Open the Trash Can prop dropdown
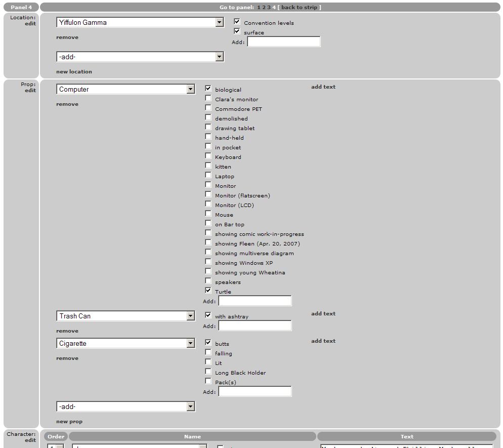This screenshot has width=503, height=448. coord(190,316)
